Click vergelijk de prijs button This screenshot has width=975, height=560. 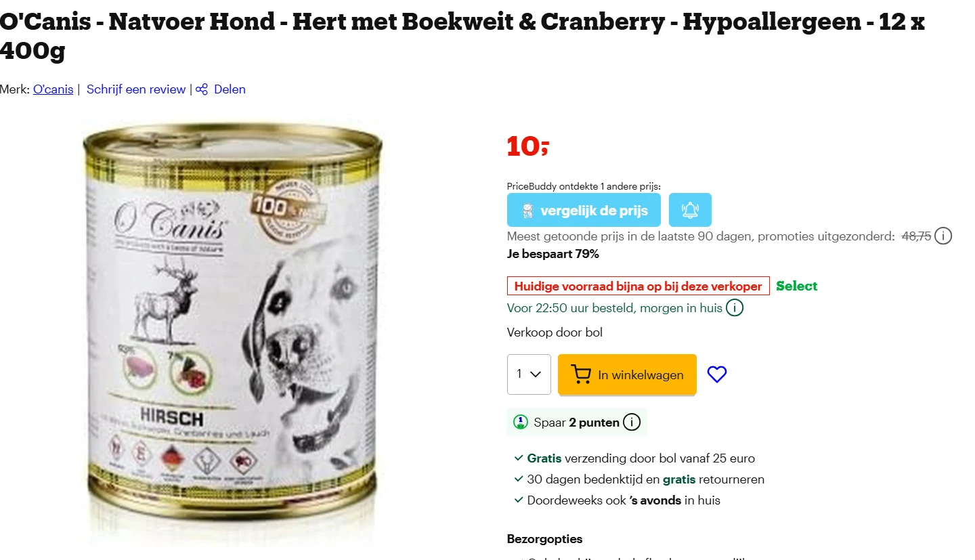pos(584,210)
